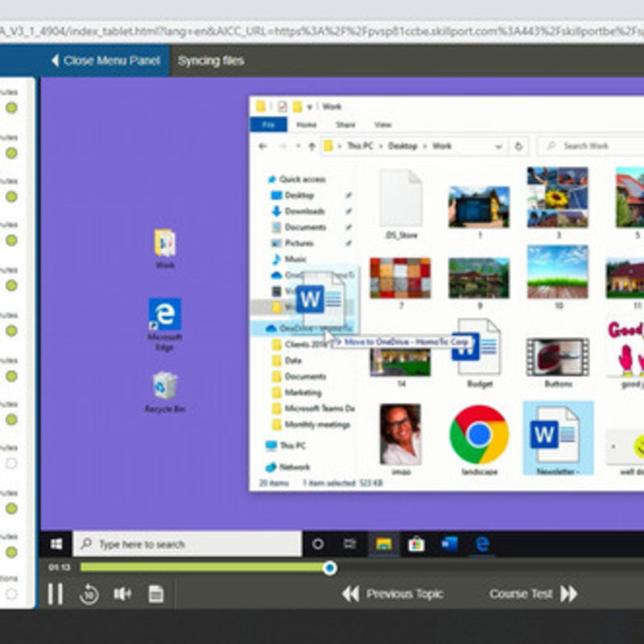This screenshot has height=644, width=644.
Task: Select the .DS_Store file
Action: 401,204
